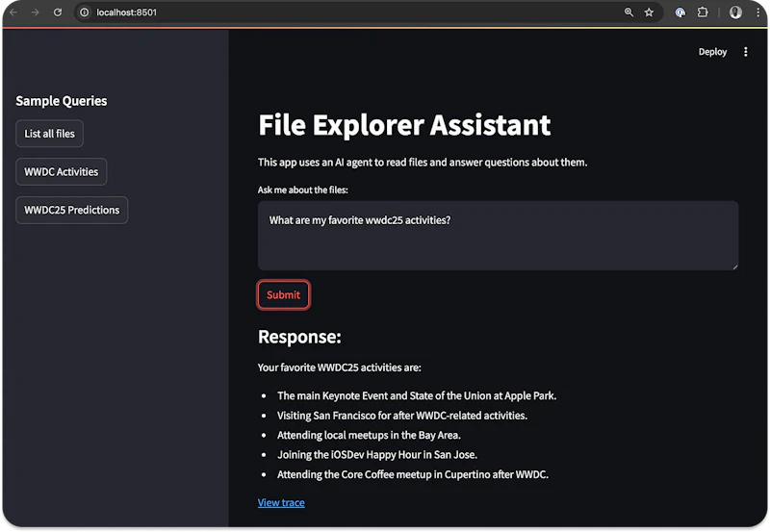Screen dimensions: 770x532
Task: Click the Deploy button
Action: pos(712,52)
